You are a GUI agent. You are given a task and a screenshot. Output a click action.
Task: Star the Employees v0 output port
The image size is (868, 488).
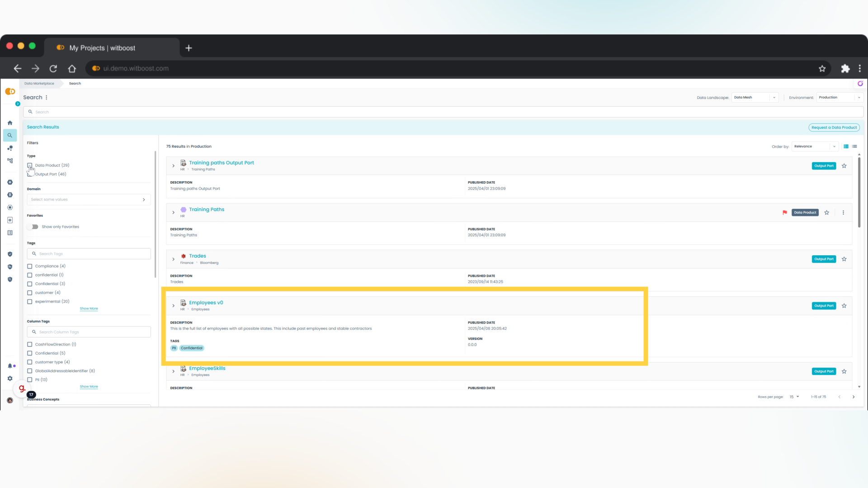click(844, 306)
